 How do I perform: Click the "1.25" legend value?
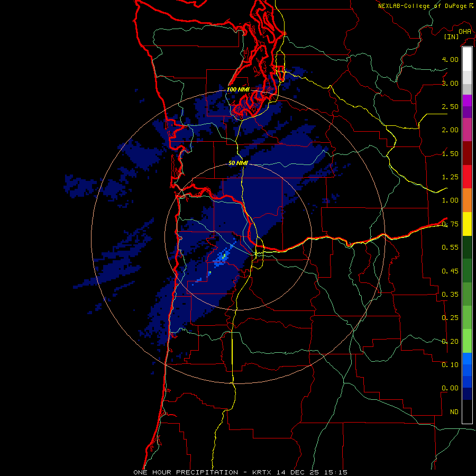click(450, 177)
